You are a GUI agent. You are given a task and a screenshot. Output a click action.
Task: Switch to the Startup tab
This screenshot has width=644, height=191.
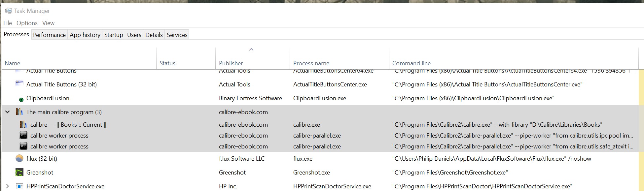pos(114,35)
